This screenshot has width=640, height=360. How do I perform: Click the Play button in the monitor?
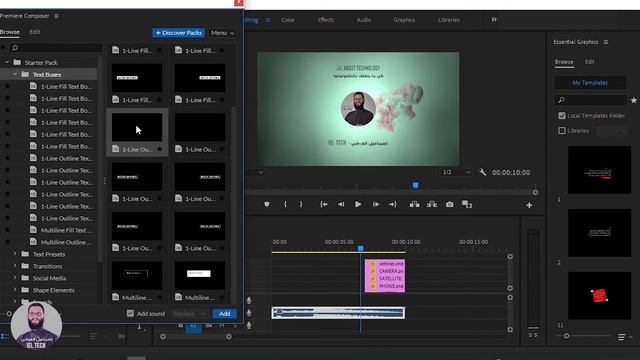click(x=358, y=204)
